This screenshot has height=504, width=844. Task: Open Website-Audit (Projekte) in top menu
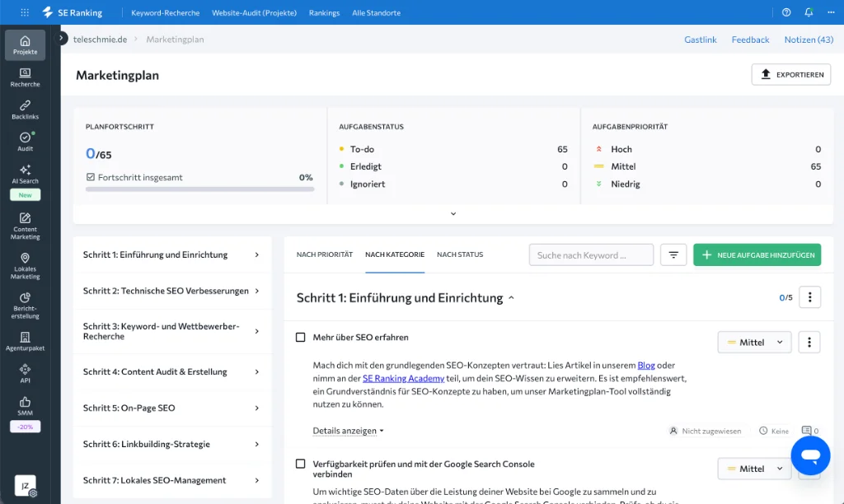(254, 13)
